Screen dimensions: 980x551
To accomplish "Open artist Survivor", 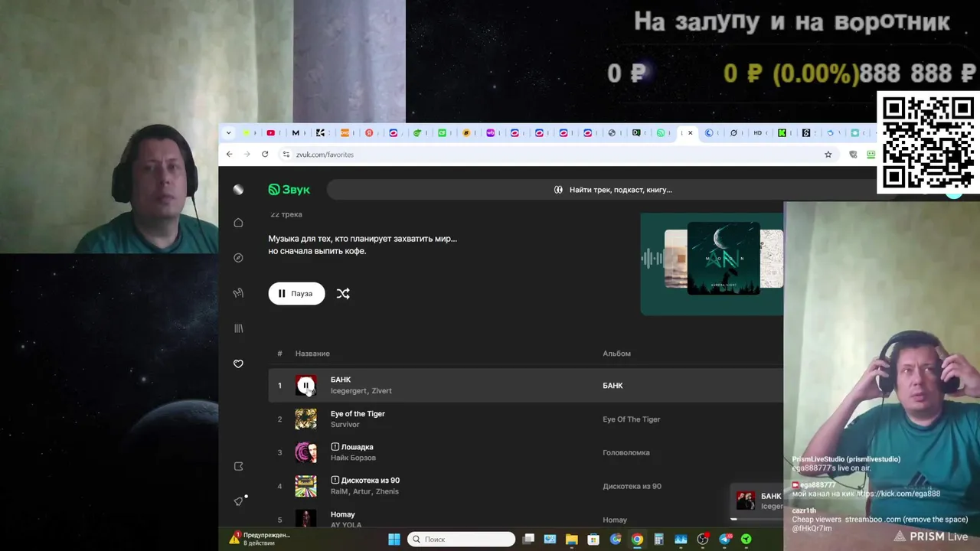I will pyautogui.click(x=345, y=425).
